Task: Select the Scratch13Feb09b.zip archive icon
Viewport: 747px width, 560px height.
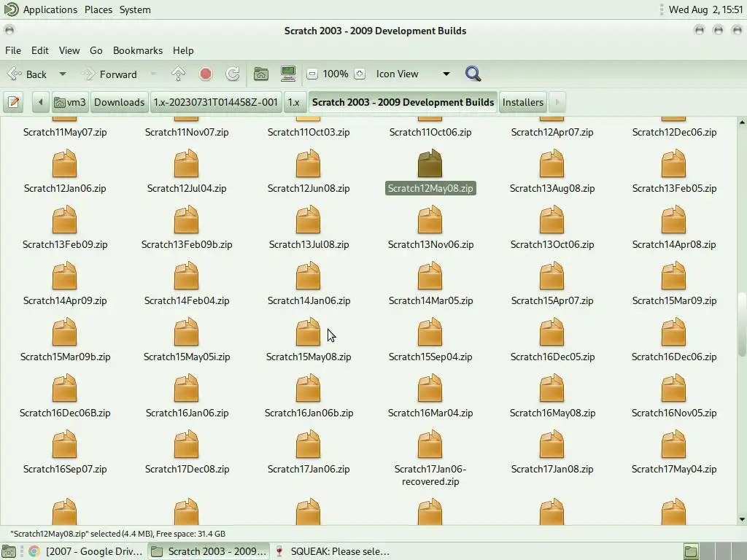Action: point(186,219)
